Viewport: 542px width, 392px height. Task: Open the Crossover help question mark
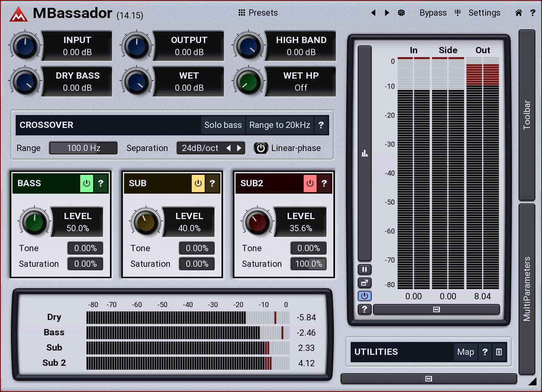[x=321, y=125]
